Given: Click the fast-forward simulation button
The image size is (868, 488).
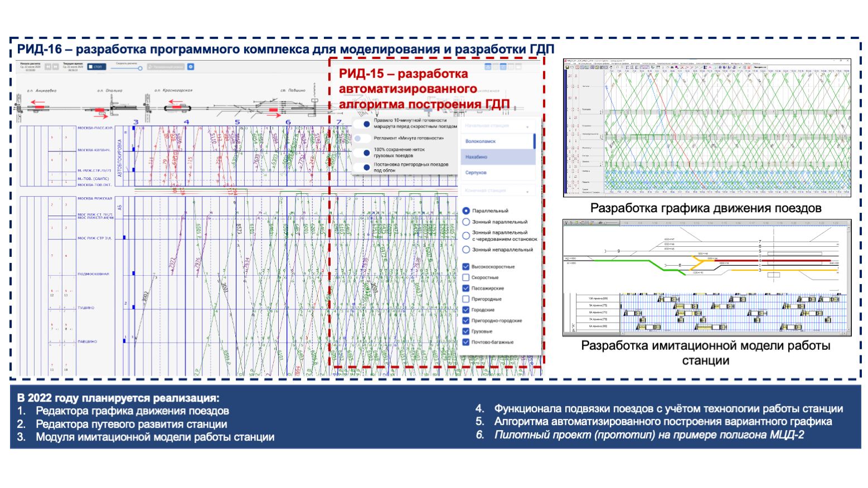Looking at the screenshot, I should 56,67.
